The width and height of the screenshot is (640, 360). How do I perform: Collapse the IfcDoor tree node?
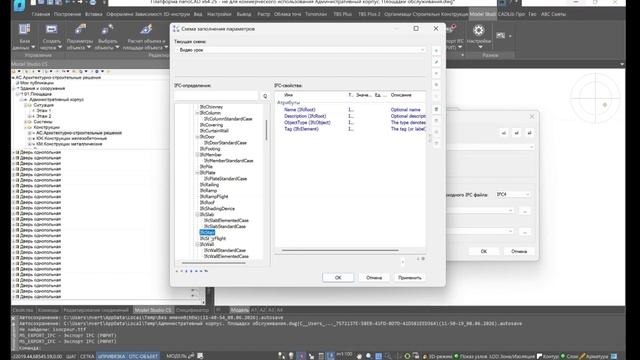(197, 137)
